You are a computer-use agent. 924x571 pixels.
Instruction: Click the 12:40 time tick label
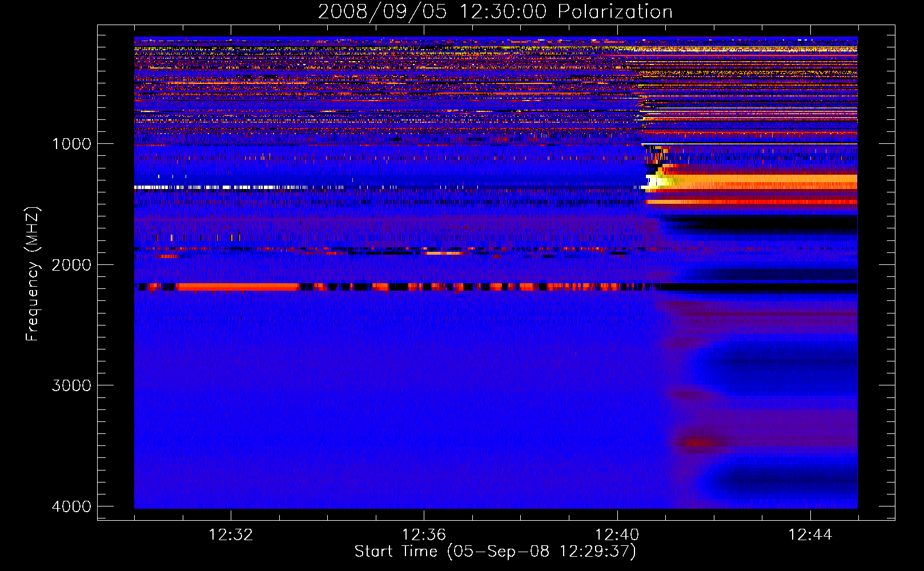617,535
